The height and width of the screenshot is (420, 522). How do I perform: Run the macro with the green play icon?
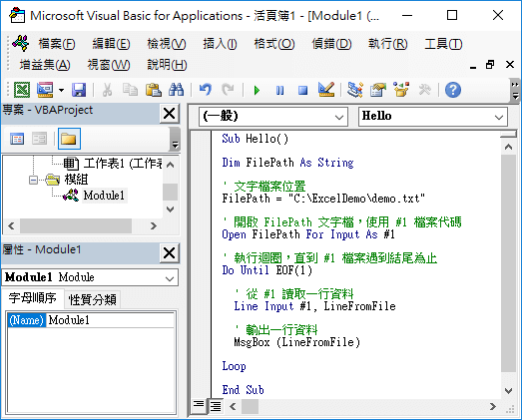click(257, 90)
